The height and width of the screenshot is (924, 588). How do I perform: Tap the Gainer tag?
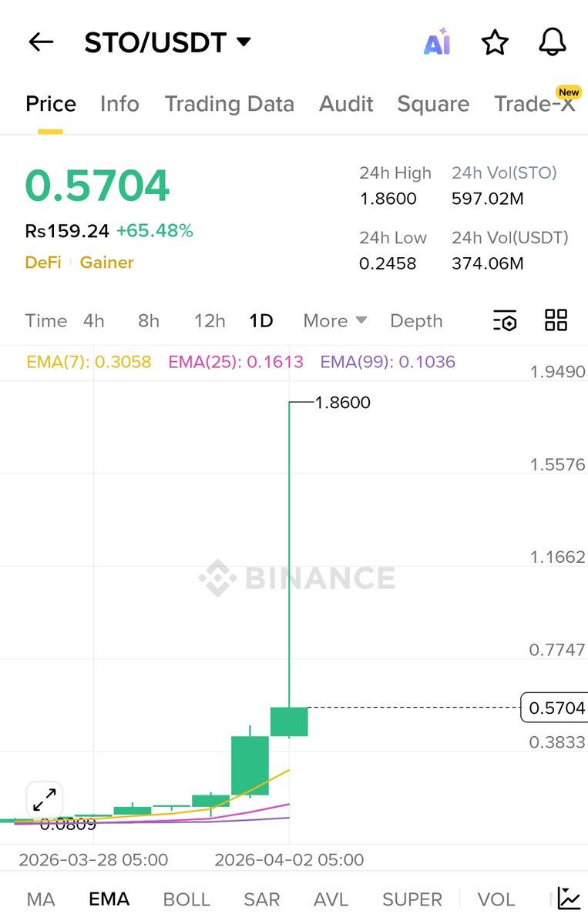pos(107,263)
